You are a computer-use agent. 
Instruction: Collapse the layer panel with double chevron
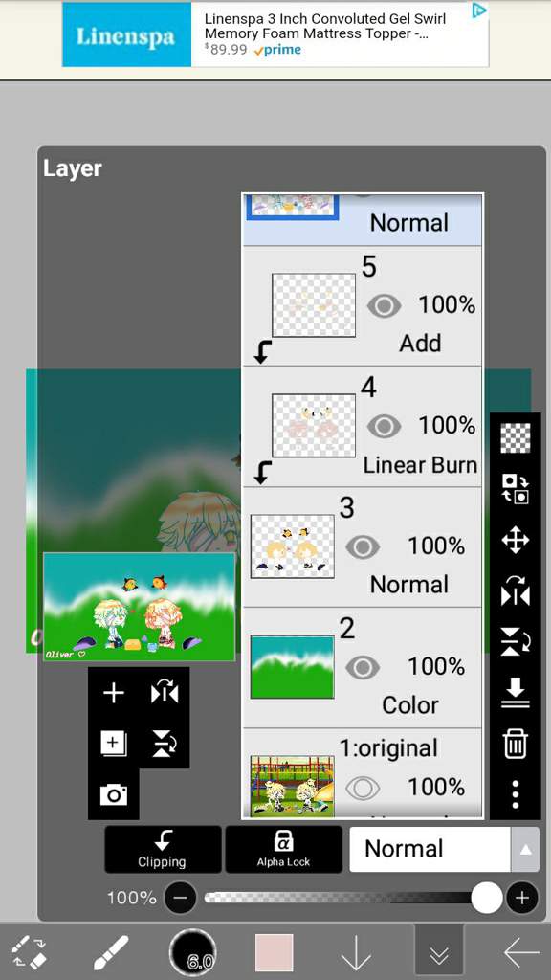pyautogui.click(x=439, y=954)
